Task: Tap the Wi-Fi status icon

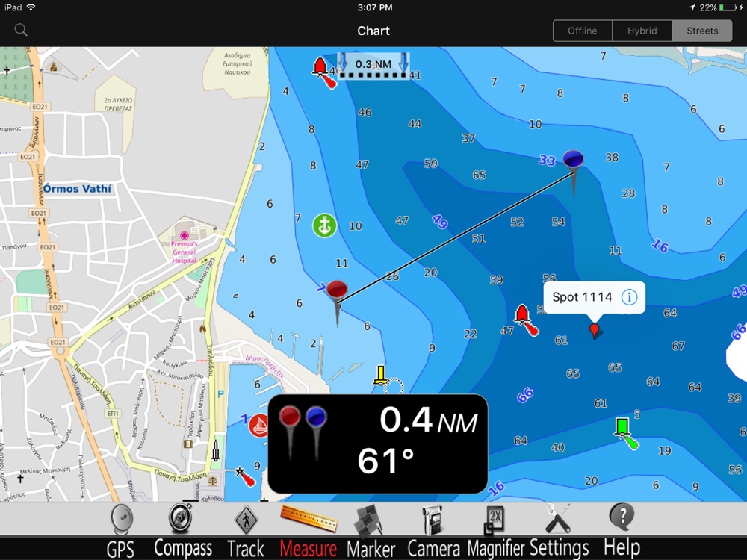Action: tap(31, 7)
